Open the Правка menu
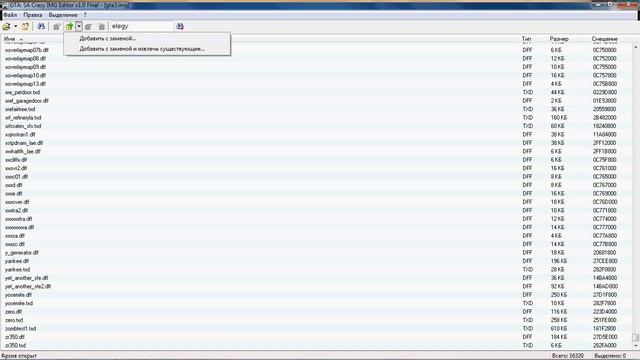Viewport: 640px width, 360px height. click(x=33, y=15)
